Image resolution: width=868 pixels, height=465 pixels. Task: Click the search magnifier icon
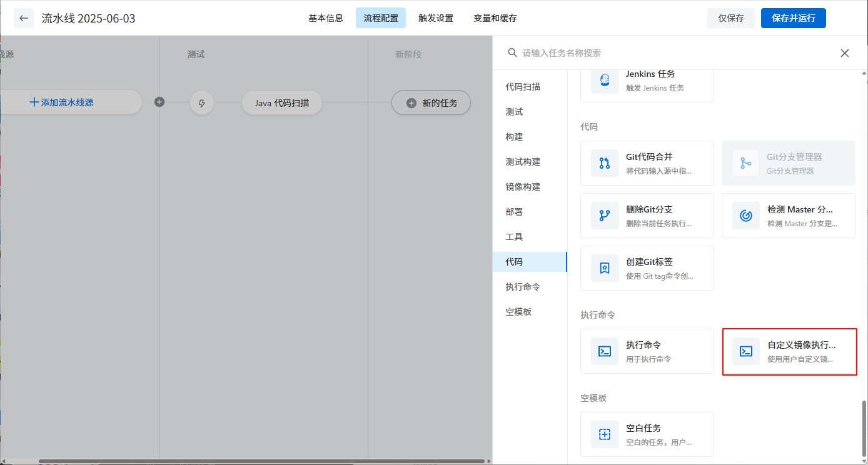click(x=512, y=53)
